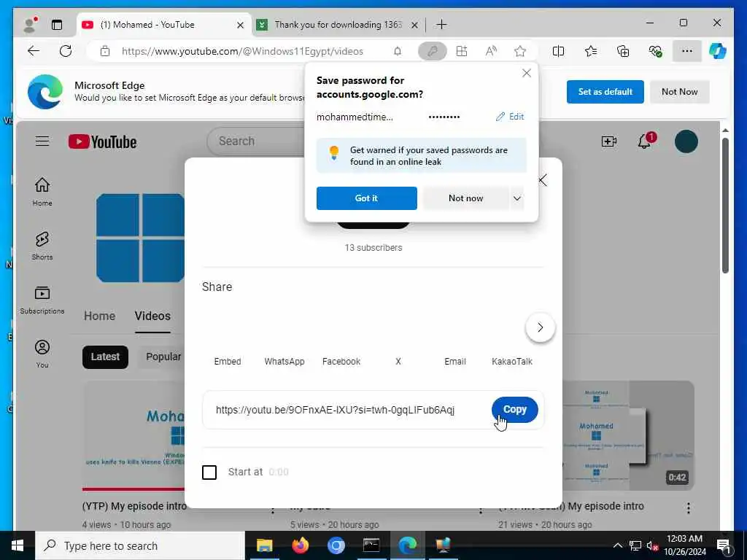
Task: Share via KakaoTalk option
Action: pos(512,362)
